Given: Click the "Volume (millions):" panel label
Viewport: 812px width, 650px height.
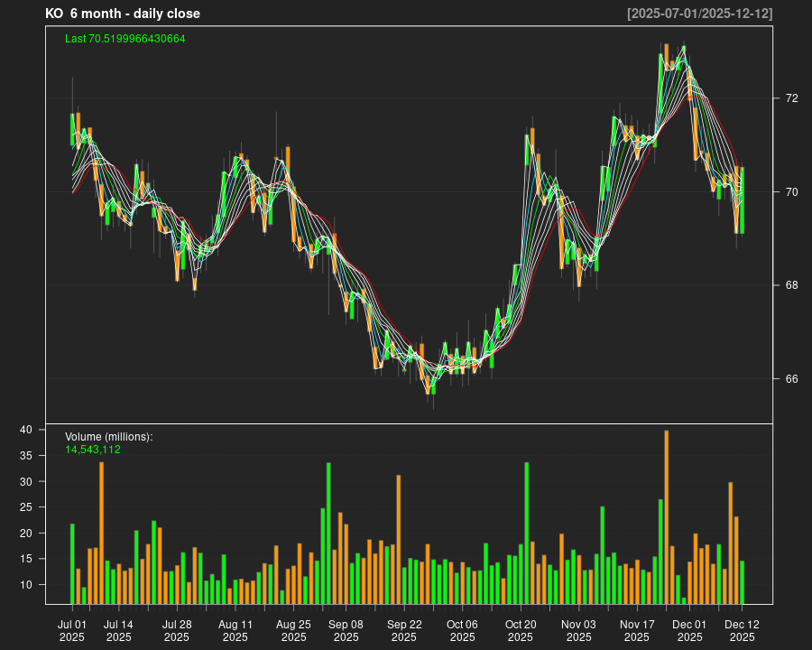Looking at the screenshot, I should tap(109, 437).
